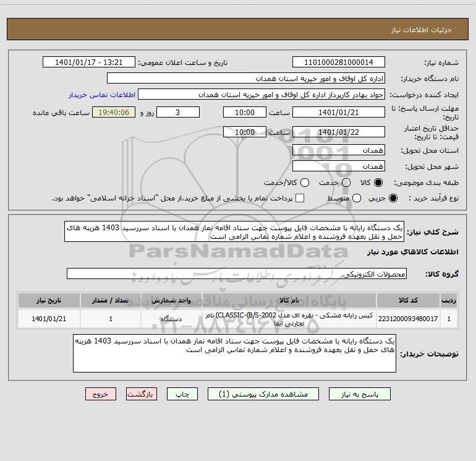The width and height of the screenshot is (476, 461).
Task: Open مشاهده مدارک پیوستی (1) button
Action: (x=263, y=394)
